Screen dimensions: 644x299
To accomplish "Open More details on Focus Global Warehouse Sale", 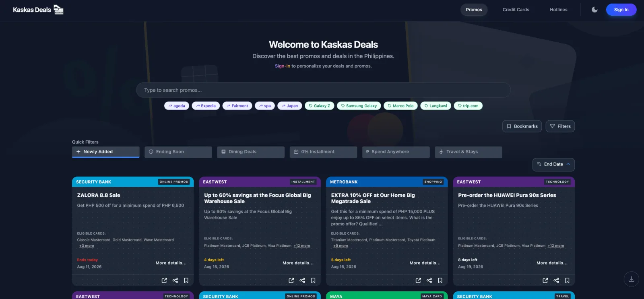I will click(x=298, y=263).
